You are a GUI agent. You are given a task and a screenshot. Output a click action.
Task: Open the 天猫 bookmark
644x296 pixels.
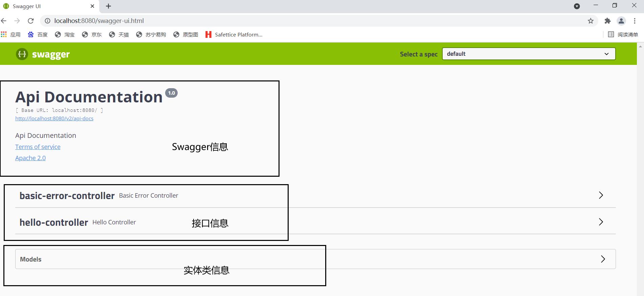pyautogui.click(x=119, y=34)
